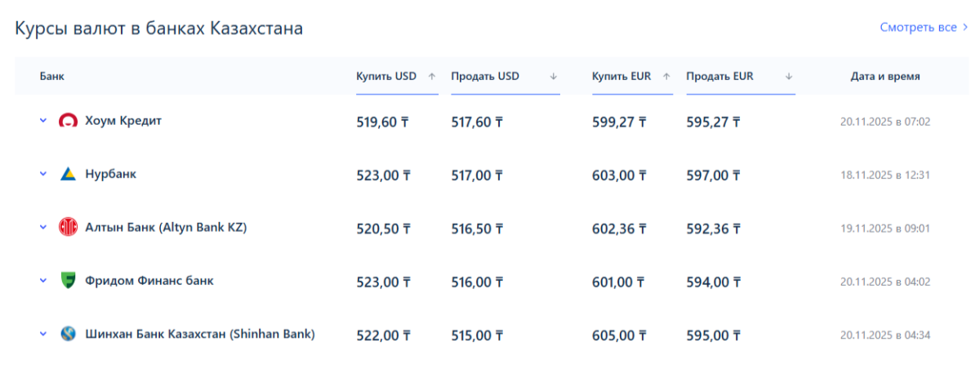This screenshot has height=383, width=980.
Task: Expand the Нурбанк row details
Action: pyautogui.click(x=43, y=174)
